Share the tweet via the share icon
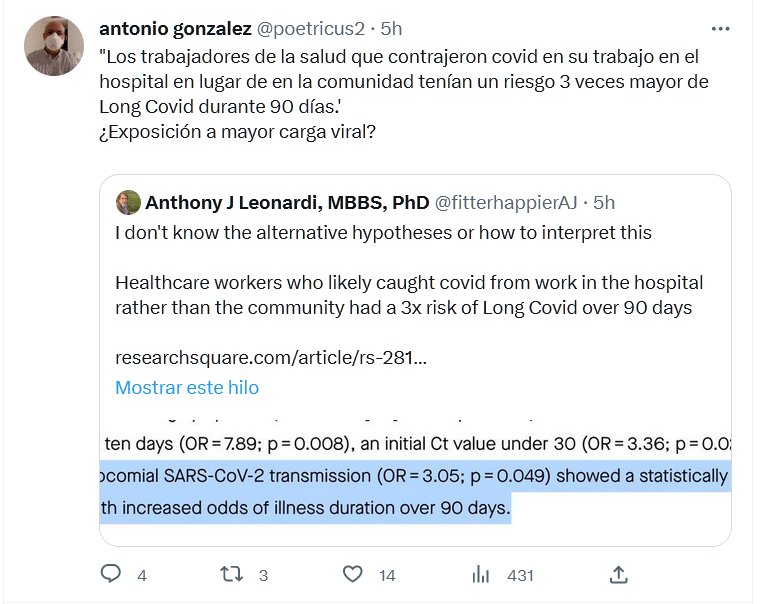 (x=618, y=574)
